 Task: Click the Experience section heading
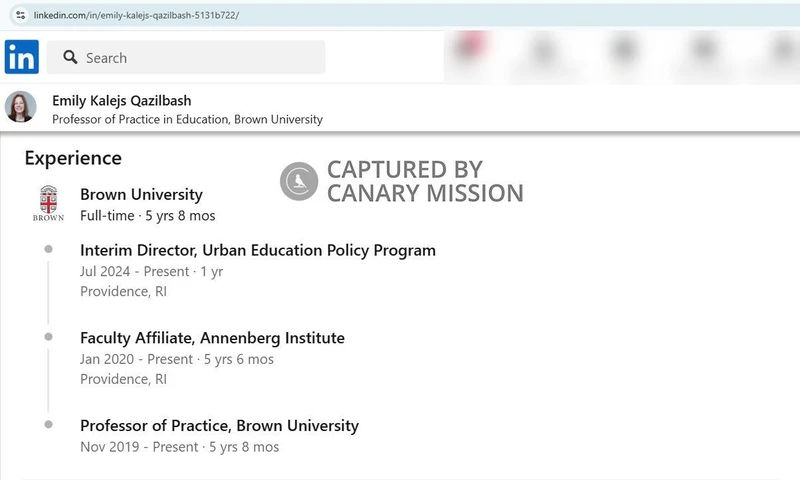point(73,158)
